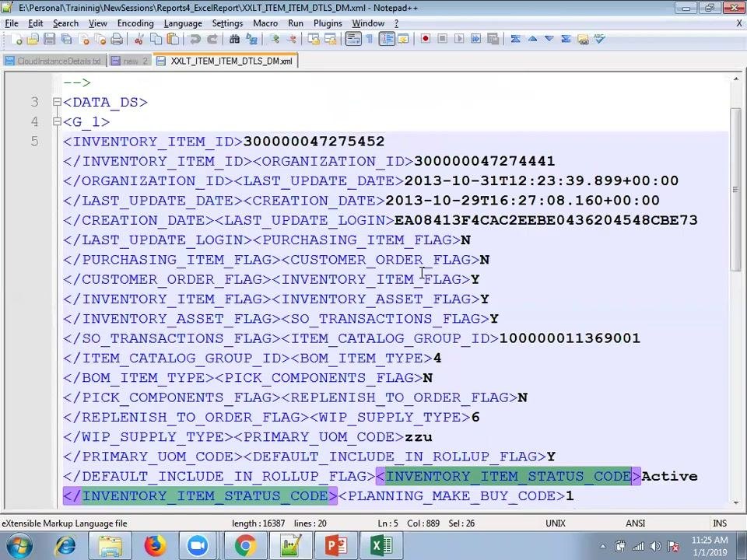The width and height of the screenshot is (747, 560).
Task: Click the Open file toolbar icon
Action: (x=33, y=39)
